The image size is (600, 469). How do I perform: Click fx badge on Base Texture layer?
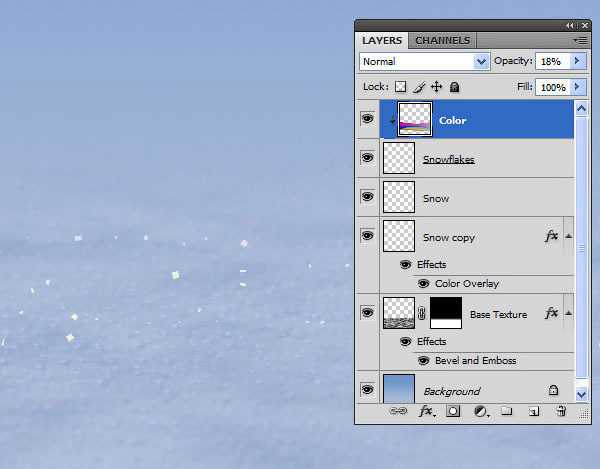point(551,313)
